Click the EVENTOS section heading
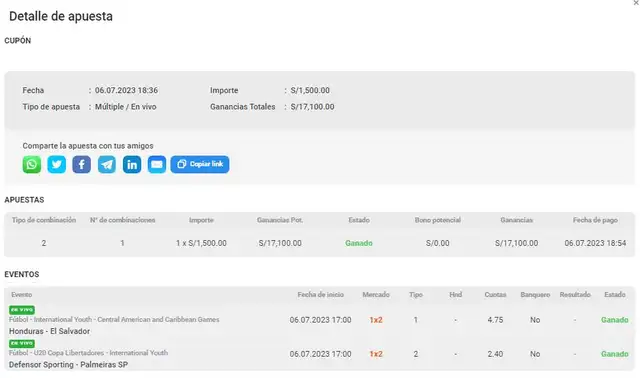The image size is (640, 378). pyautogui.click(x=22, y=274)
